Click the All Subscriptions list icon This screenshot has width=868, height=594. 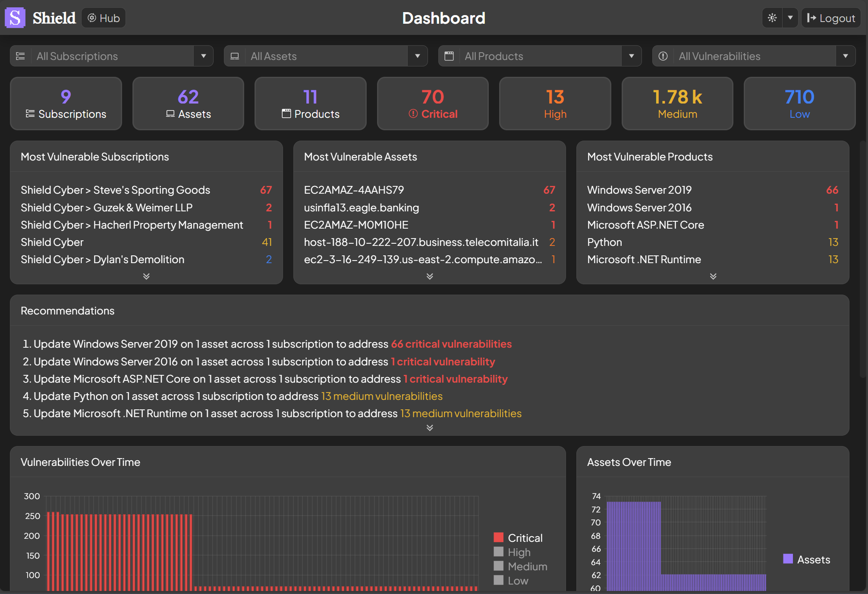21,56
